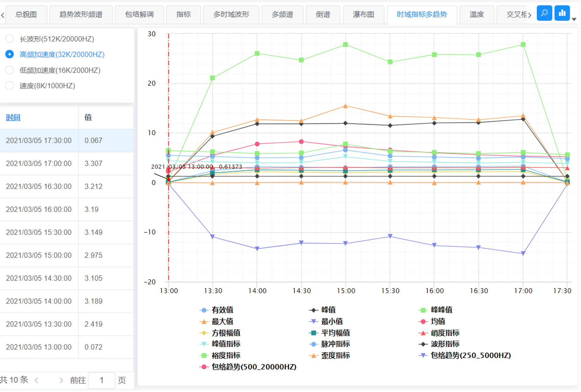Image resolution: width=581 pixels, height=392 pixels.
Task: Toggle the 峰峰值 legend marker
Action: point(423,310)
